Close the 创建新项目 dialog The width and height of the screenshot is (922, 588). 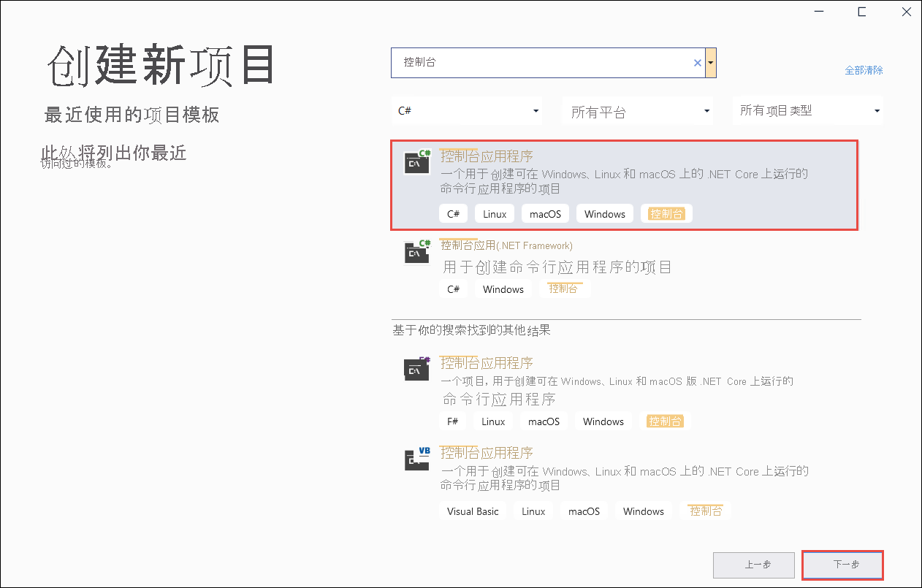(906, 12)
